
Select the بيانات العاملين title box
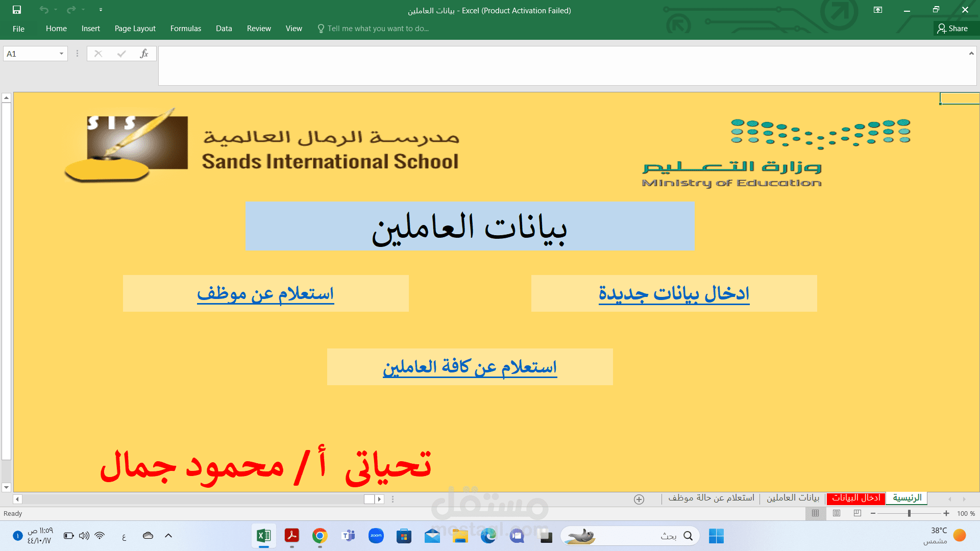(x=470, y=227)
